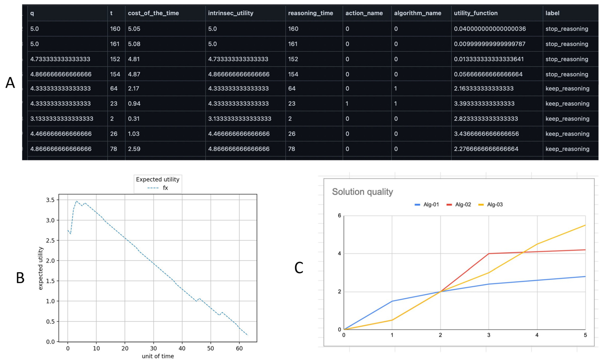Click the 'action_name' column header

pyautogui.click(x=364, y=13)
